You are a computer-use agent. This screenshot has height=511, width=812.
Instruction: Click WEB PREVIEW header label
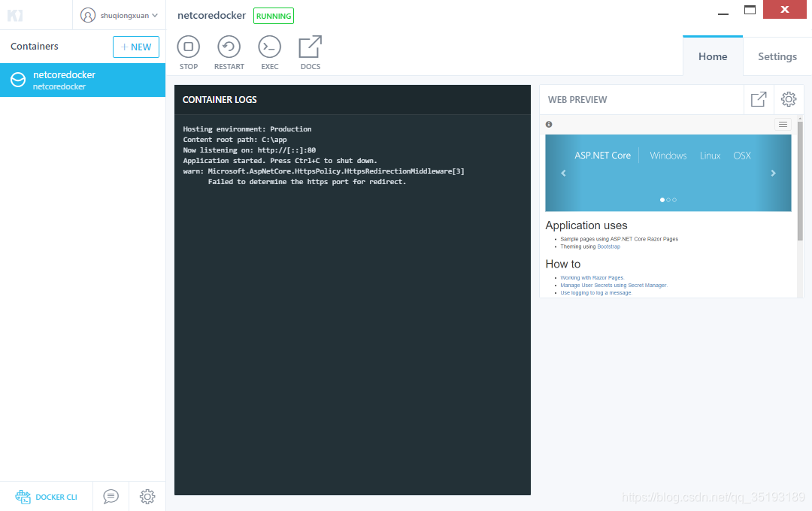coord(577,99)
